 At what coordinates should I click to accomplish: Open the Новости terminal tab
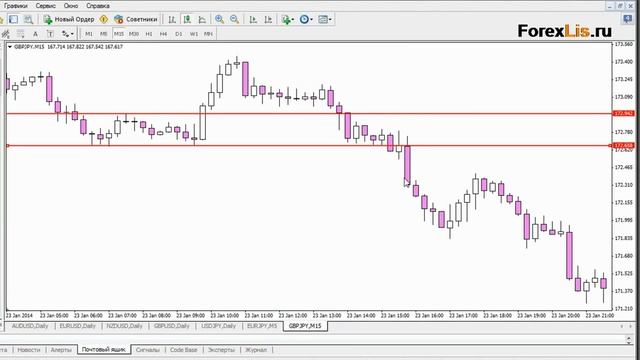click(x=29, y=350)
